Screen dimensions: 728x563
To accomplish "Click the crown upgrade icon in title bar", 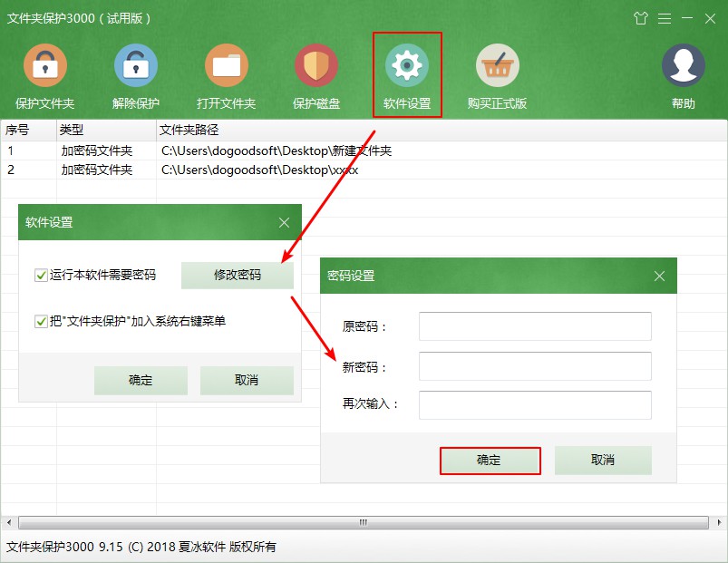I will [x=641, y=18].
